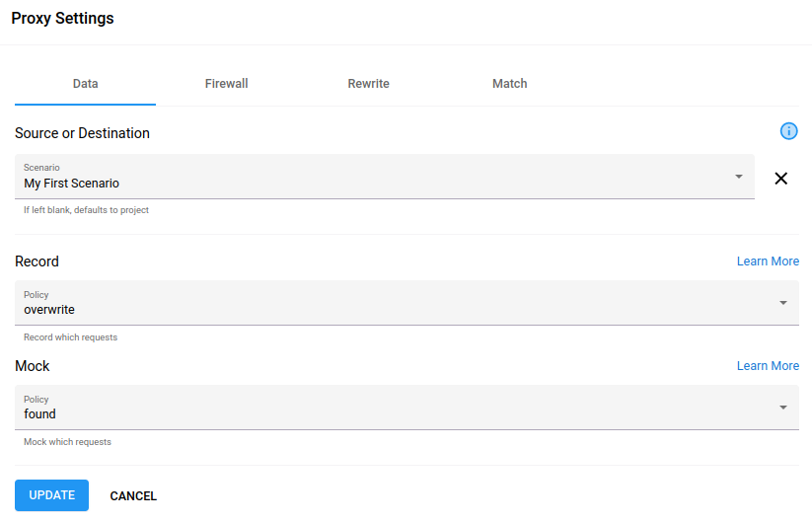Click the 'Mock which requests' helper text
Image resolution: width=812 pixels, height=522 pixels.
pos(67,442)
